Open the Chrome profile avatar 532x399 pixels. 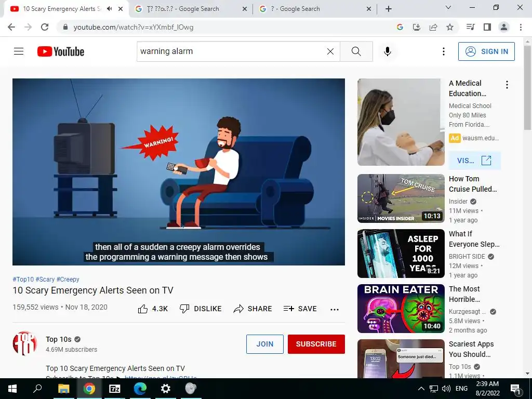(x=504, y=27)
